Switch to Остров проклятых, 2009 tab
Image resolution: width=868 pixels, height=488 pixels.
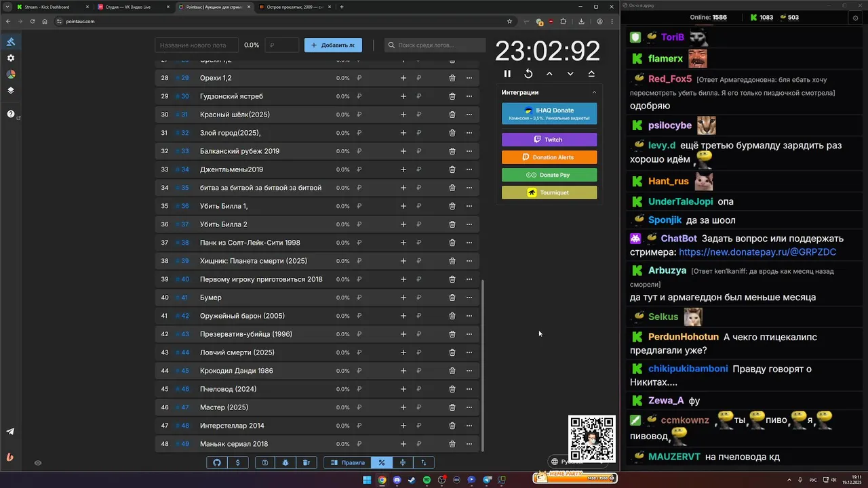coord(294,7)
